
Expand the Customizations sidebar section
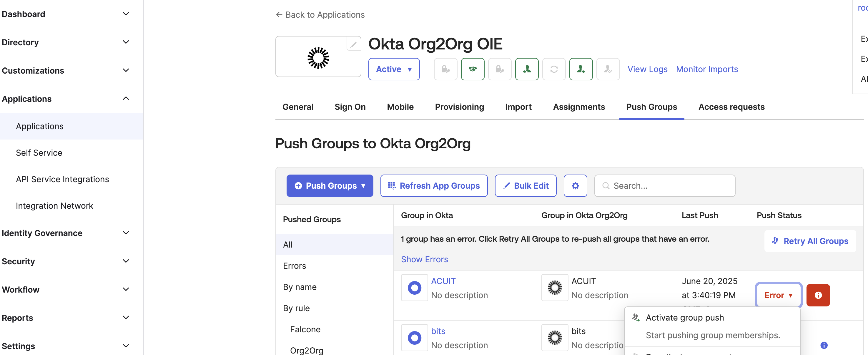(x=126, y=70)
